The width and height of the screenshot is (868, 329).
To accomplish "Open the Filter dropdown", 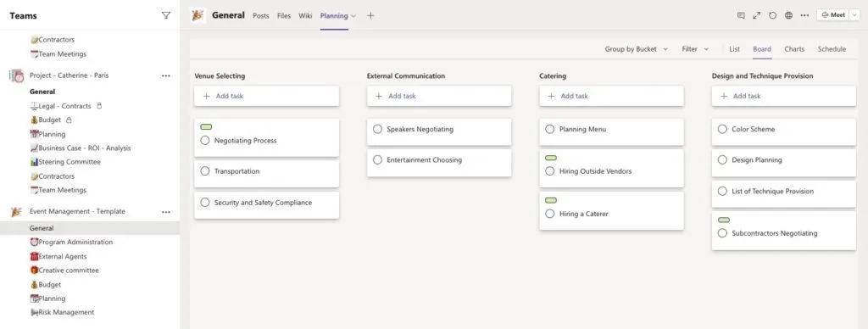I will [x=695, y=49].
